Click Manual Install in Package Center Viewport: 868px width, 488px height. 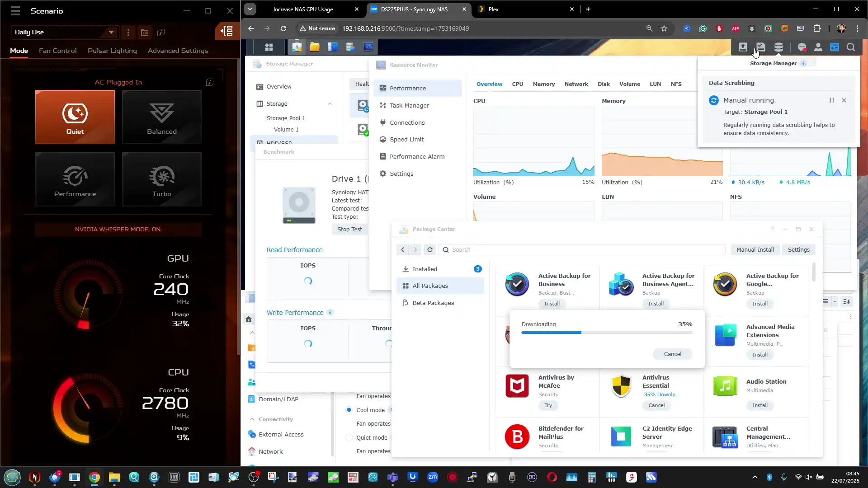pos(755,249)
